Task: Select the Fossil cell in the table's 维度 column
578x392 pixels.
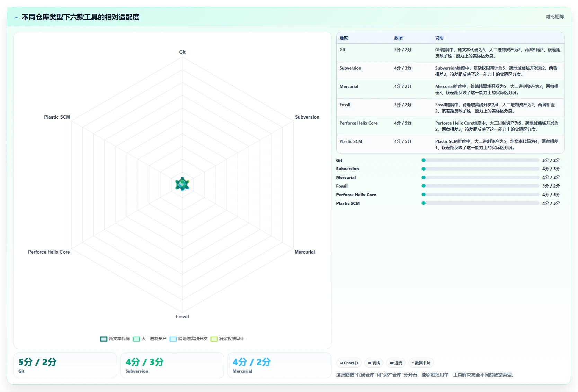Action: pos(364,108)
